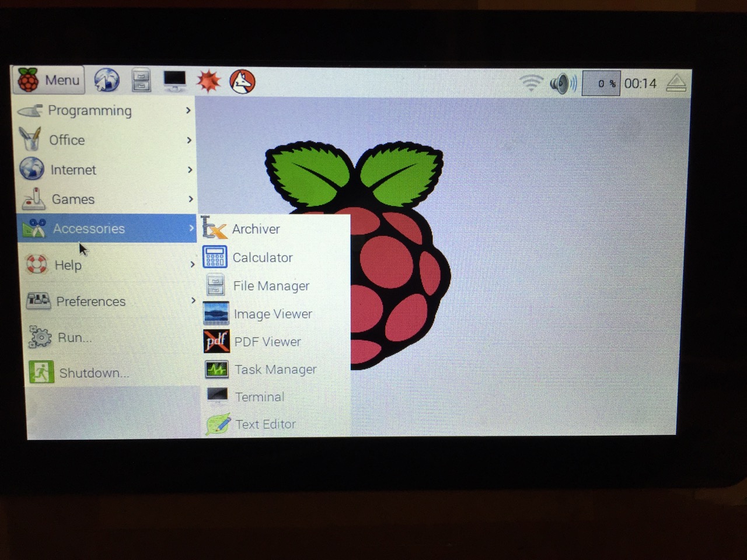Click the CPU usage monitor showing 0 %

(x=601, y=83)
